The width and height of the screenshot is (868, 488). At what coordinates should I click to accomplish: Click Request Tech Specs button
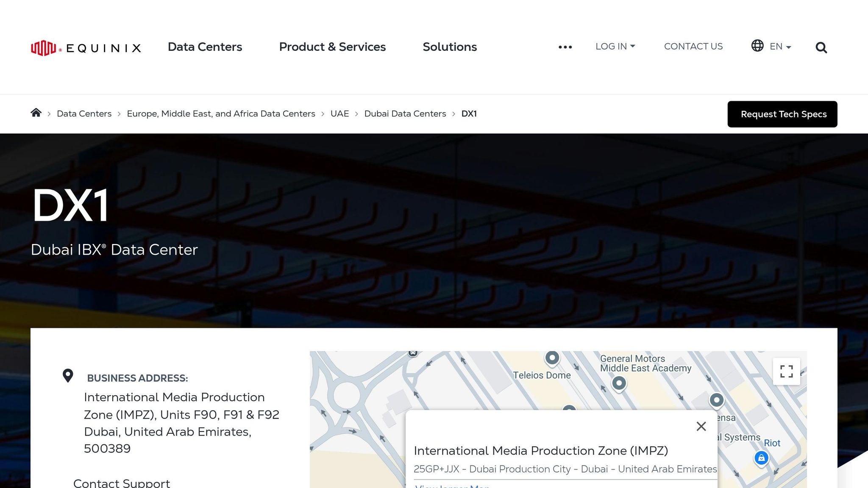point(782,114)
